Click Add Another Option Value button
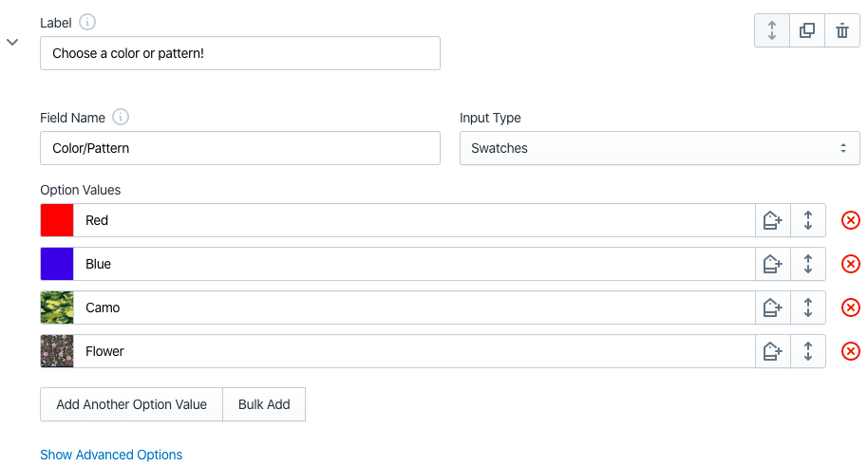Viewport: 868px width, 466px height. pos(131,404)
